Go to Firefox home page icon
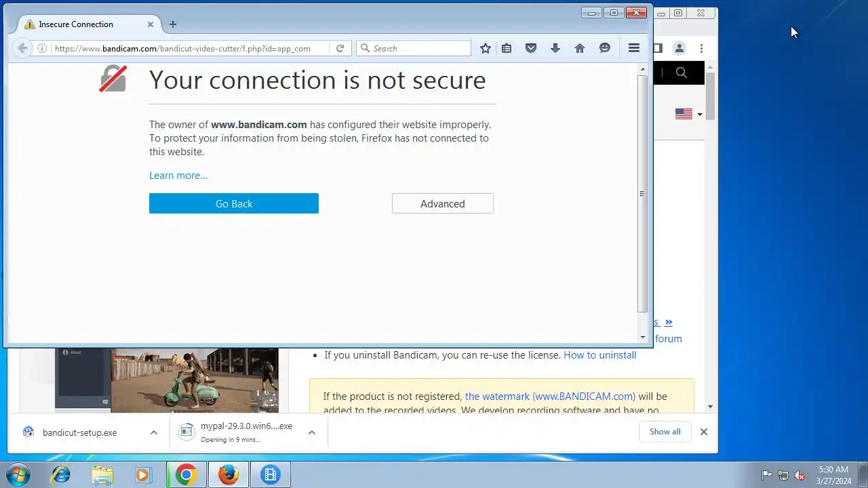This screenshot has width=868, height=488. tap(580, 48)
